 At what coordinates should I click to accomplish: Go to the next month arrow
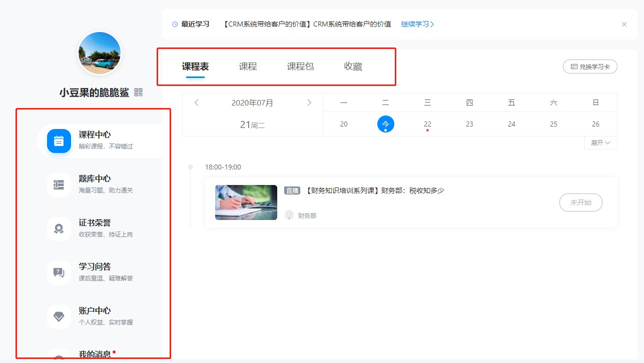click(309, 102)
